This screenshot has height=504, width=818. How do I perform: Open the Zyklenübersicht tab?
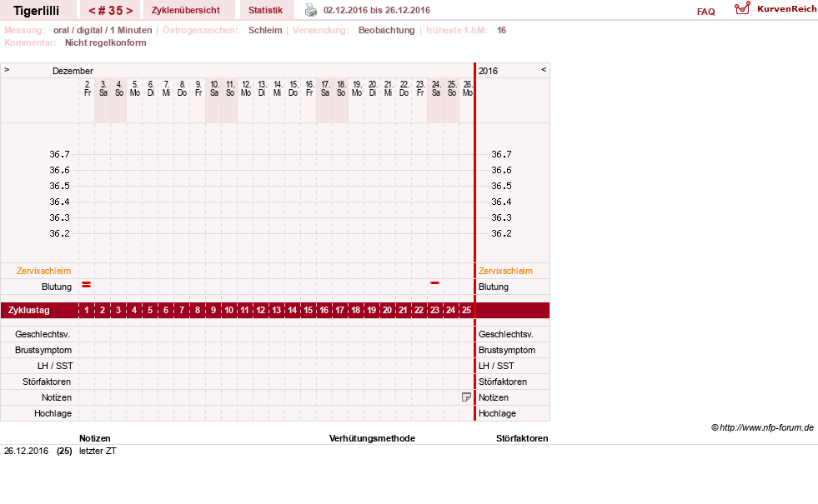point(186,10)
